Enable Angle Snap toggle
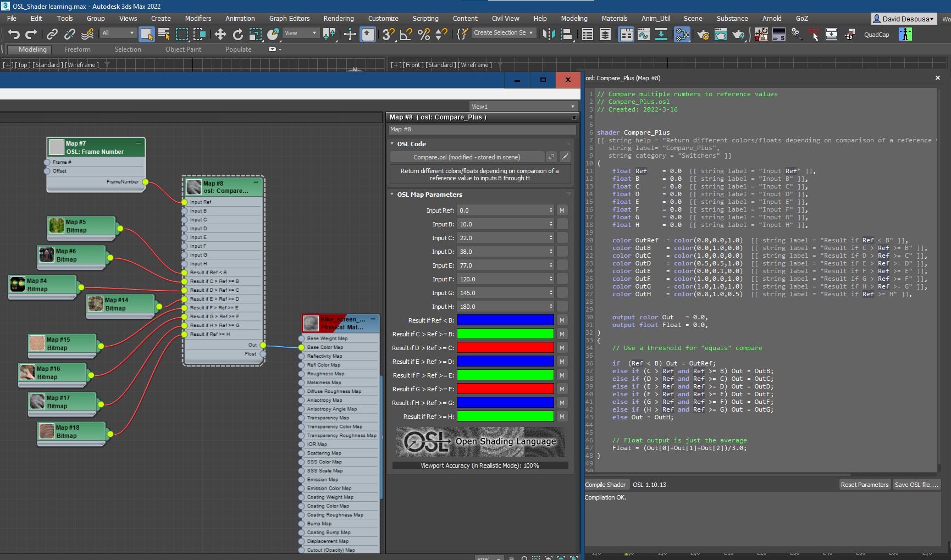The width and height of the screenshot is (951, 560). point(406,34)
